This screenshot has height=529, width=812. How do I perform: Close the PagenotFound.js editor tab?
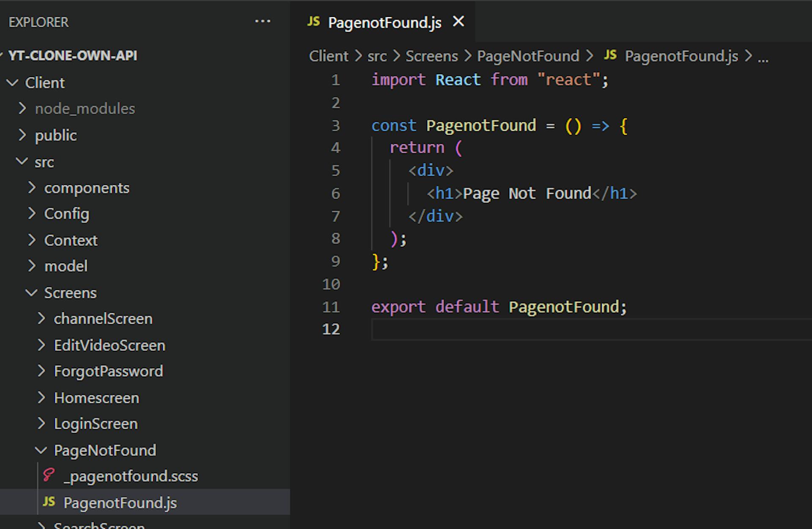[x=458, y=22]
